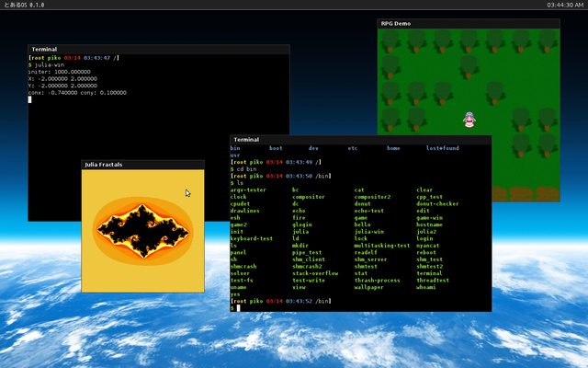Click 'glogin' in the /bin listing
The width and height of the screenshot is (588, 368).
tap(302, 224)
